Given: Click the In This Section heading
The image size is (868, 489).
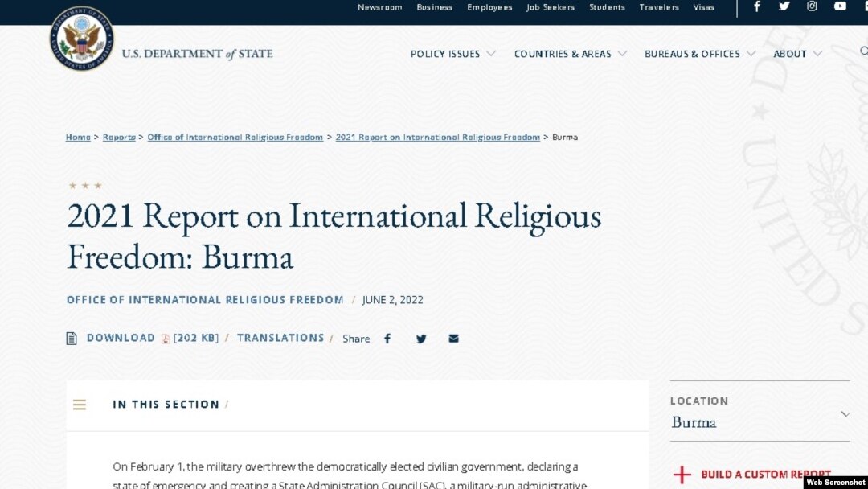Looking at the screenshot, I should [x=166, y=405].
